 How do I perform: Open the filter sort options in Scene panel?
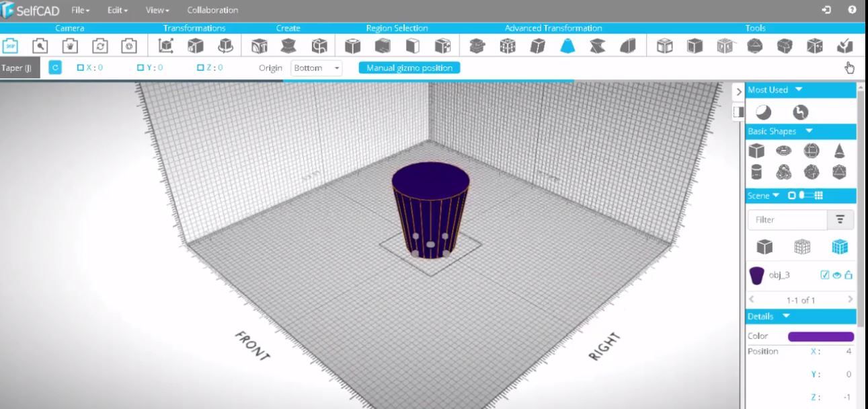(x=838, y=219)
